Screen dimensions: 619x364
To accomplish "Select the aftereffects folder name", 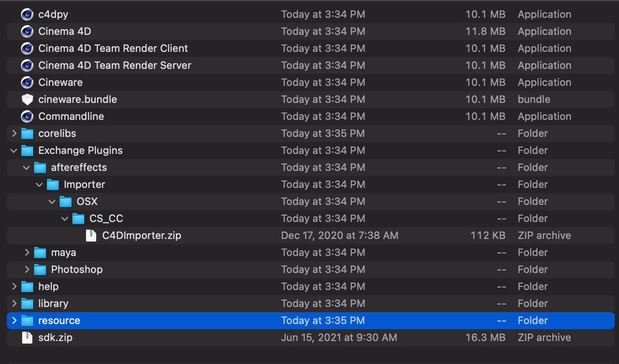I will click(79, 168).
